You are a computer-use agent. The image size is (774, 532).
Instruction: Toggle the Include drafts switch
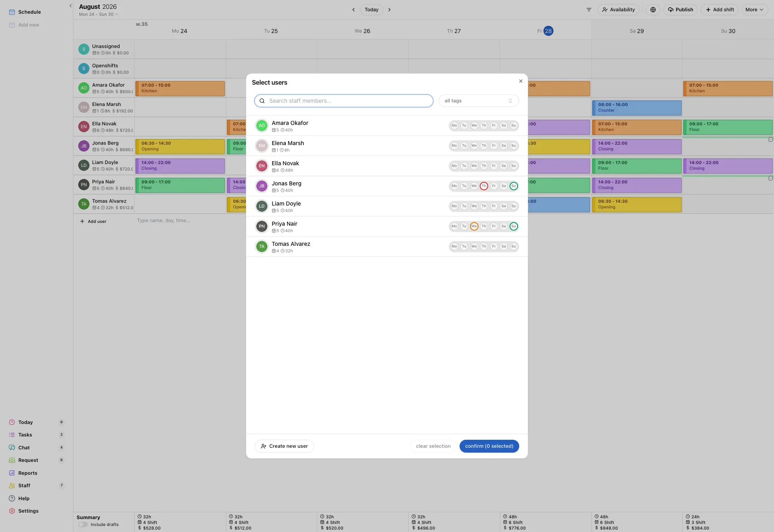(x=83, y=524)
